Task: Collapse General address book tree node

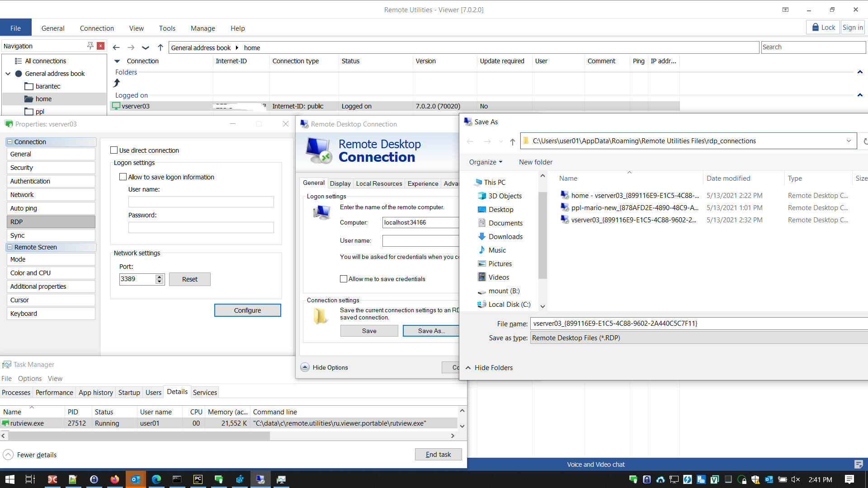Action: tap(8, 74)
